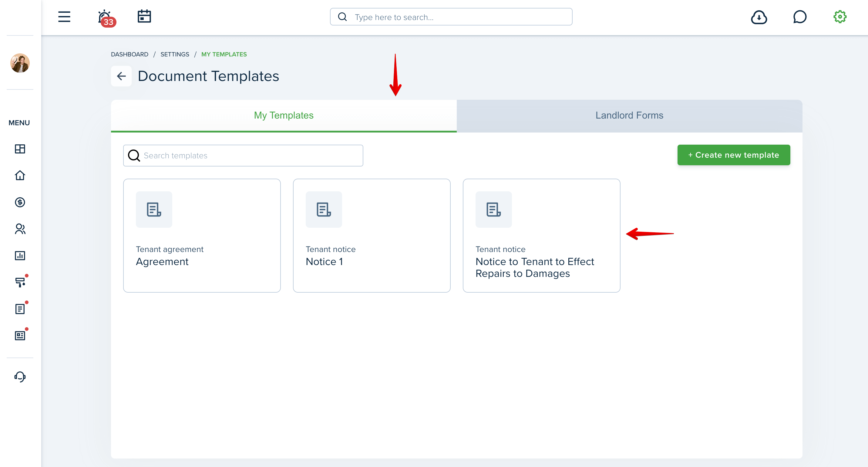This screenshot has width=868, height=467.
Task: Click the magnifier in Search templates field
Action: click(x=134, y=155)
